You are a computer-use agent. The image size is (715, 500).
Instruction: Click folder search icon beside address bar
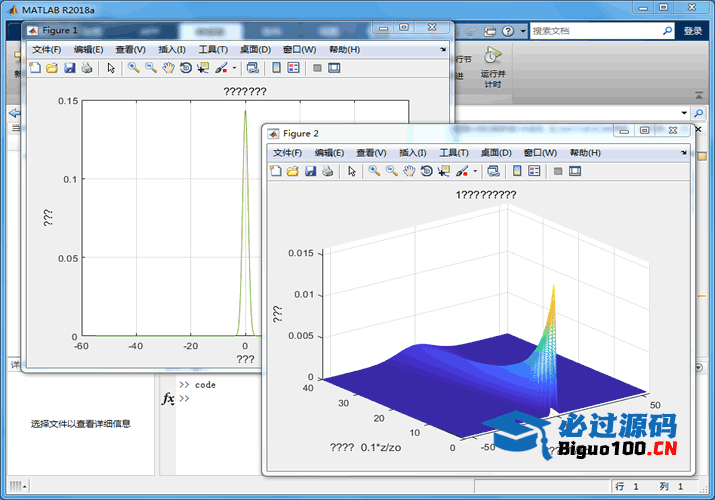[x=699, y=113]
